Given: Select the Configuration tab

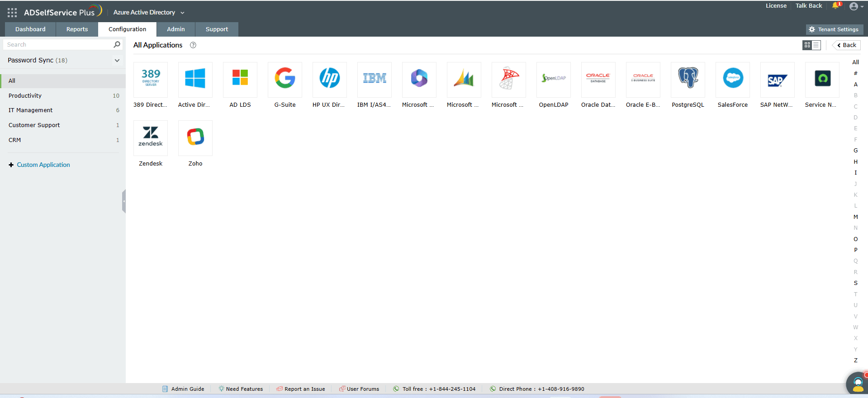Looking at the screenshot, I should (x=127, y=29).
